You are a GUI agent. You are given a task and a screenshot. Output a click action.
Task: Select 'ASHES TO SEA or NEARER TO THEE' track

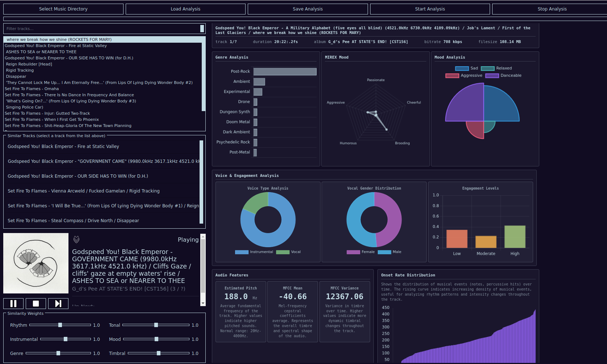coord(102,52)
